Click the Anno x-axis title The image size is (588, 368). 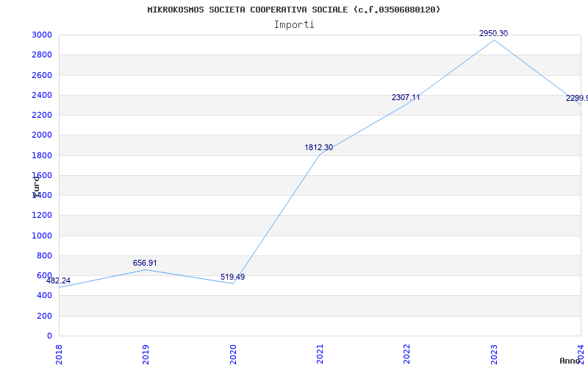[570, 361]
